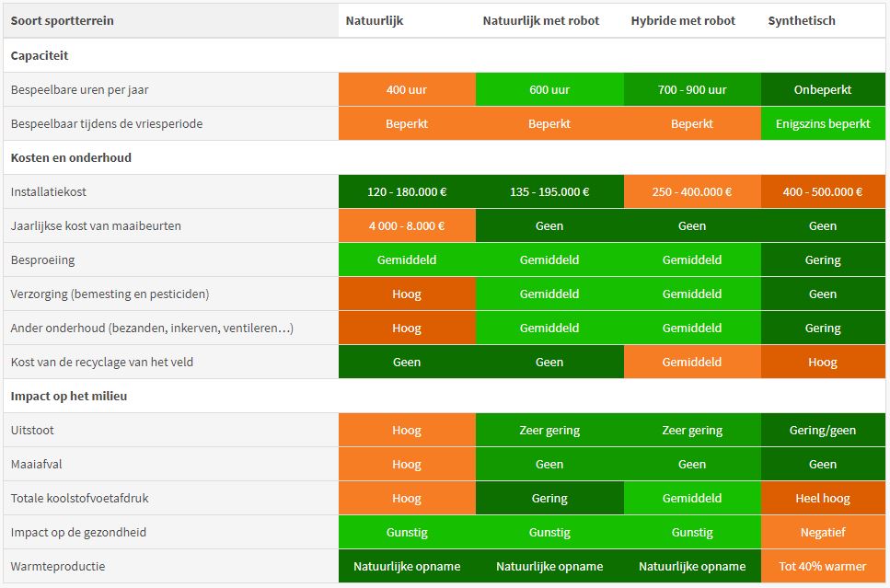Viewport: 890px width, 588px height.
Task: Select the 'Impact op het milieu' section heading
Action: [69, 397]
